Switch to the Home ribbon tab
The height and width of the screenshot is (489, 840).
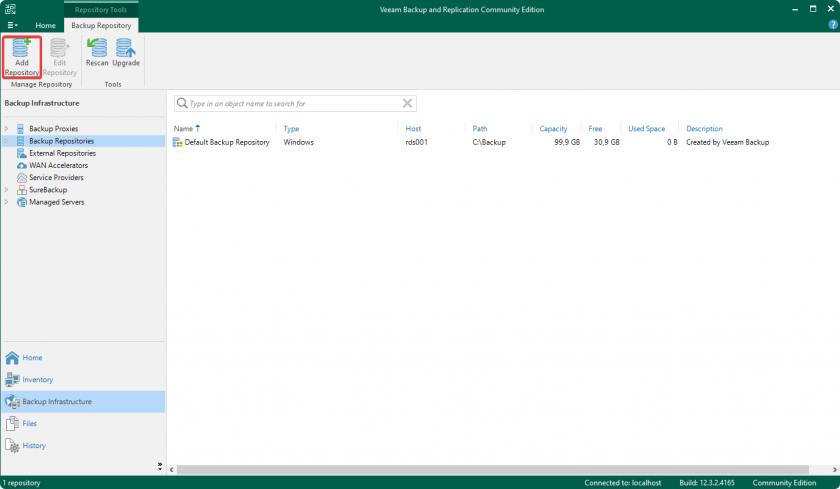click(45, 25)
